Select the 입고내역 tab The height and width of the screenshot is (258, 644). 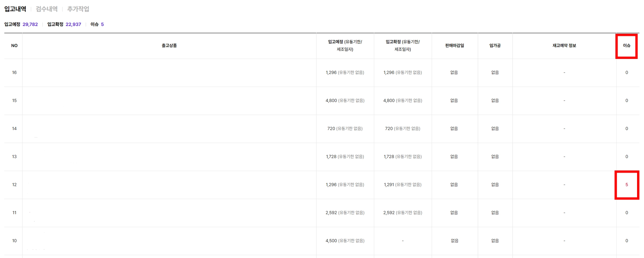pyautogui.click(x=15, y=9)
